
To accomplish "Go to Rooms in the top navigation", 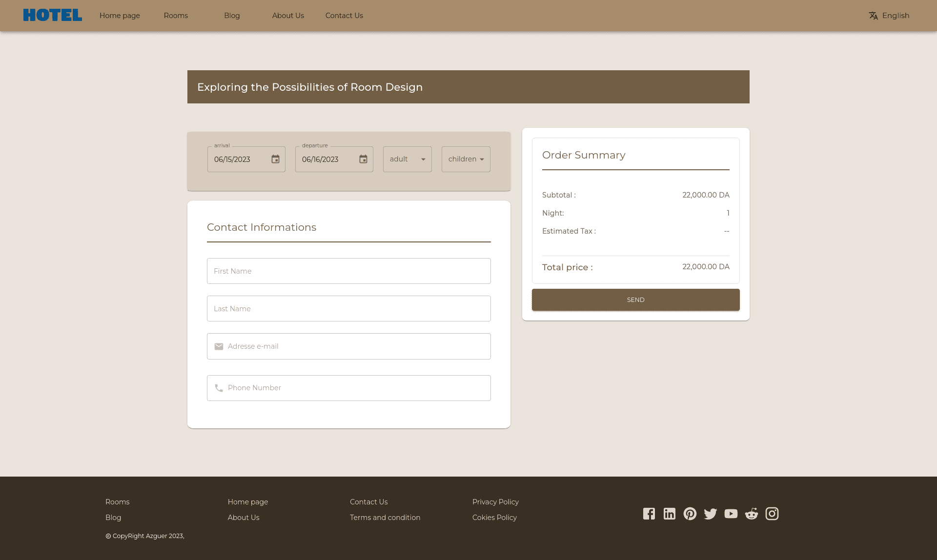I will [x=176, y=16].
